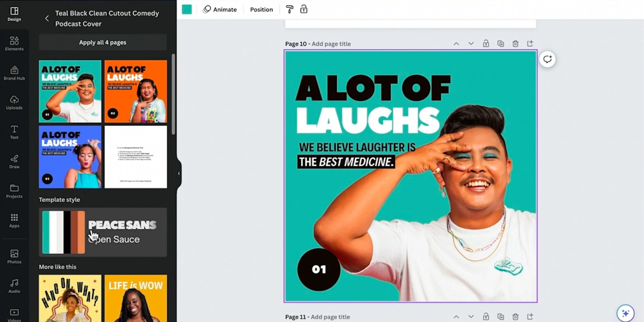
Task: Open the Magic assistant sparkle button
Action: pyautogui.click(x=625, y=313)
